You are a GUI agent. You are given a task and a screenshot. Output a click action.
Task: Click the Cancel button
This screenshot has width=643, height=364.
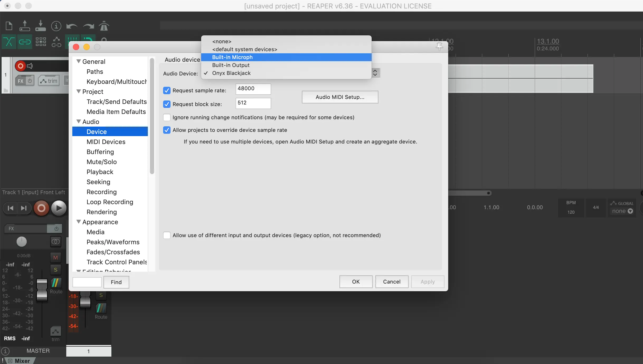[x=391, y=282]
